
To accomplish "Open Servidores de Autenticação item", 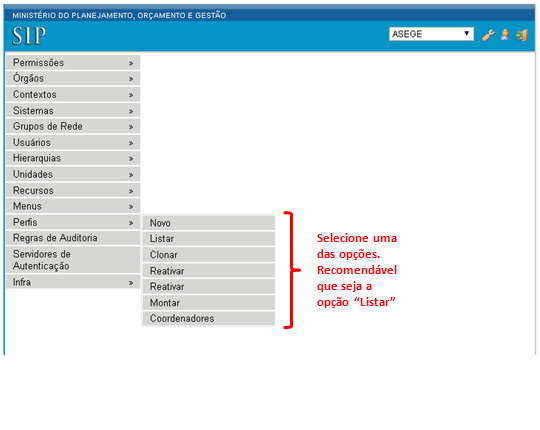I will 73,260.
